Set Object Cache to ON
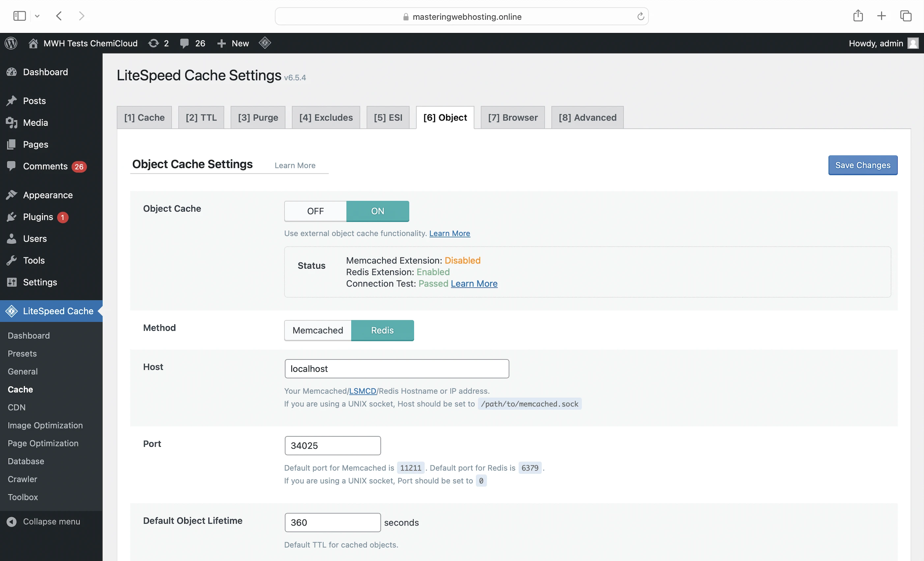924x561 pixels. [377, 211]
